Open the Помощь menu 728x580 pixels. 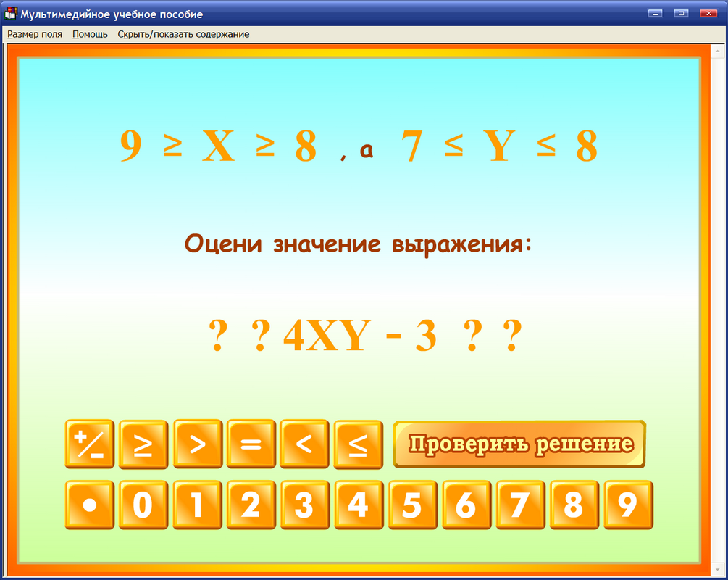[x=88, y=34]
